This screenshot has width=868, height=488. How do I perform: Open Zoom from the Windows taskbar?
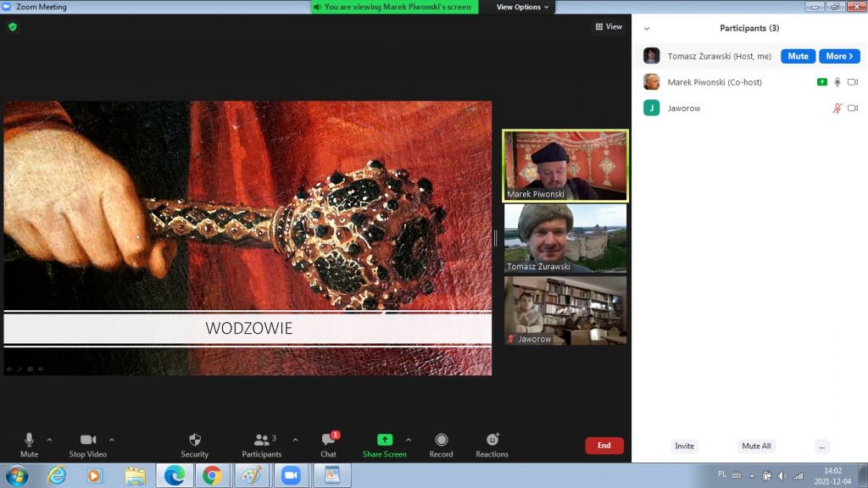coord(291,475)
